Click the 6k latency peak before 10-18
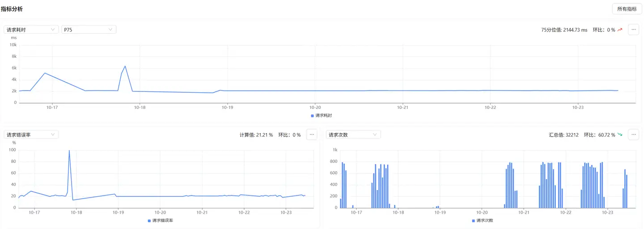The width and height of the screenshot is (644, 229). (125, 66)
